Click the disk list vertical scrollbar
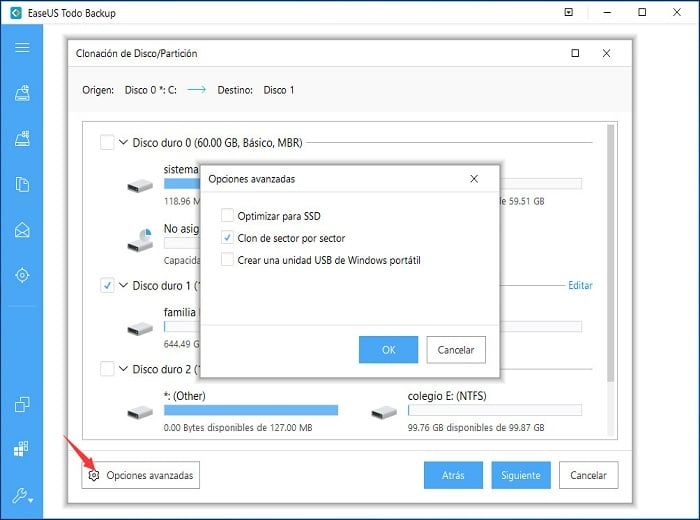This screenshot has width=700, height=520. point(611,253)
